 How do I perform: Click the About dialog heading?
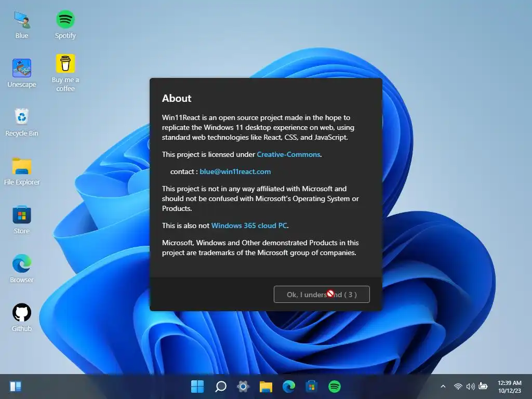tap(177, 98)
